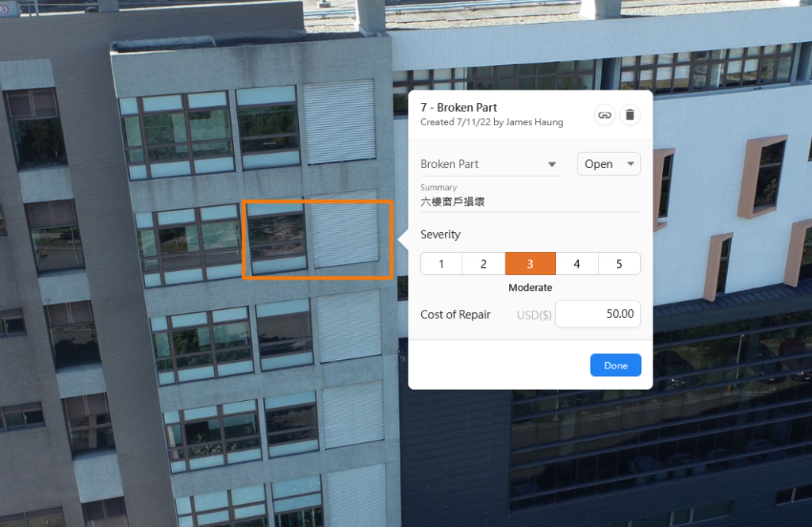The width and height of the screenshot is (812, 527).
Task: Click the Summary text field
Action: [x=530, y=202]
